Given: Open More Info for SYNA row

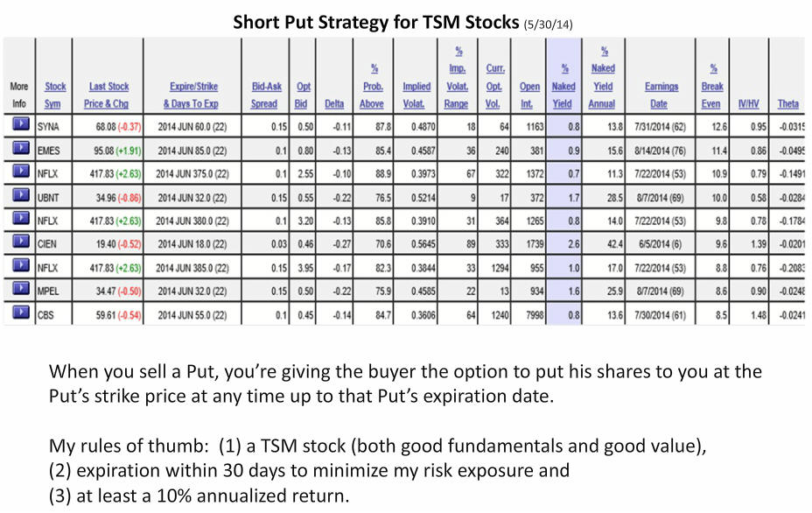Looking at the screenshot, I should tap(21, 124).
